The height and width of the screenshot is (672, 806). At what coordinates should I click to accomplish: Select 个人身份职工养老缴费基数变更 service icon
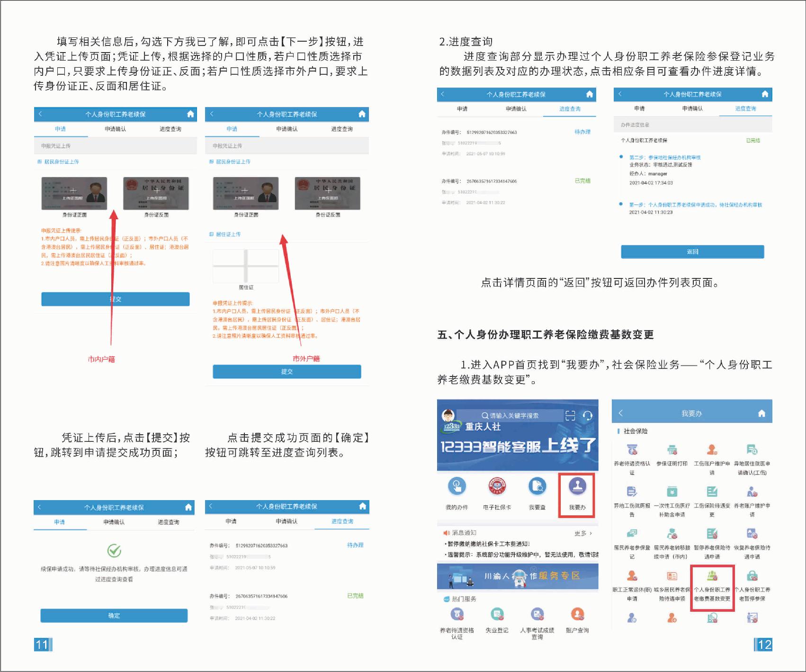(712, 577)
